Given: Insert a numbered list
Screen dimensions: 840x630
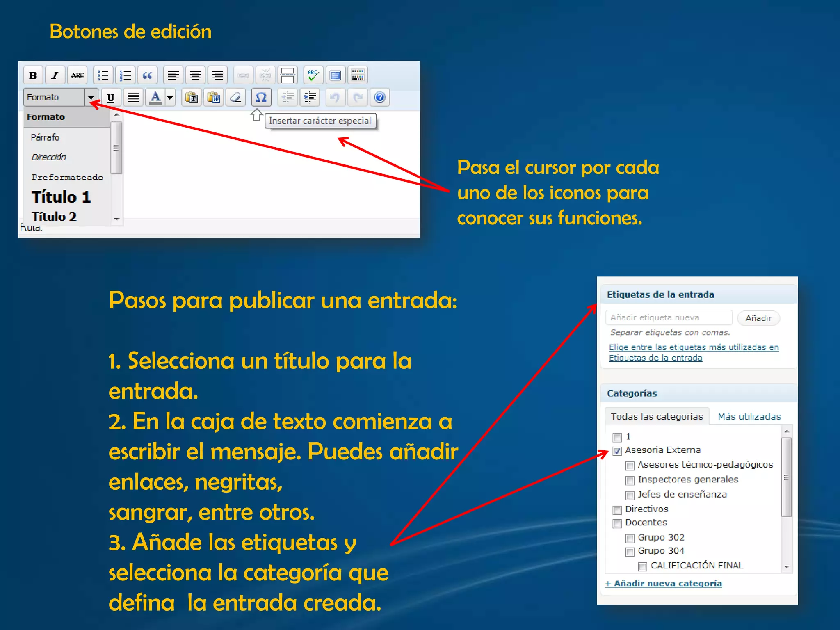Looking at the screenshot, I should [125, 75].
